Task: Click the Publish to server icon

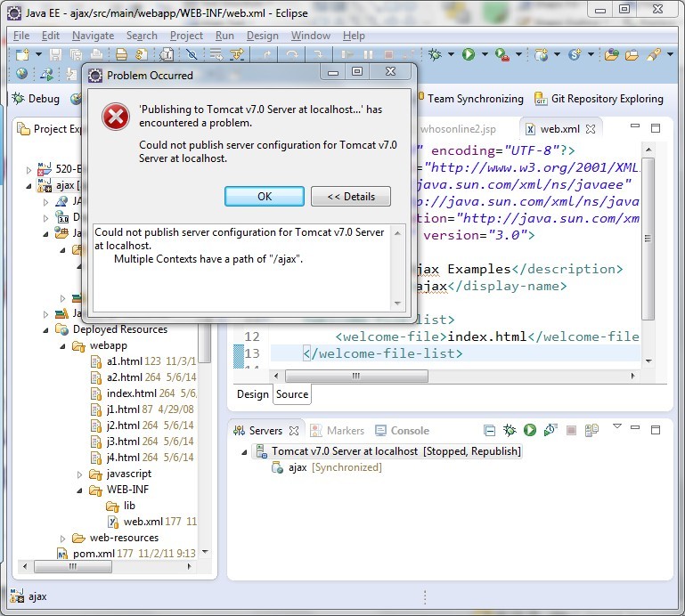Action: pos(591,431)
